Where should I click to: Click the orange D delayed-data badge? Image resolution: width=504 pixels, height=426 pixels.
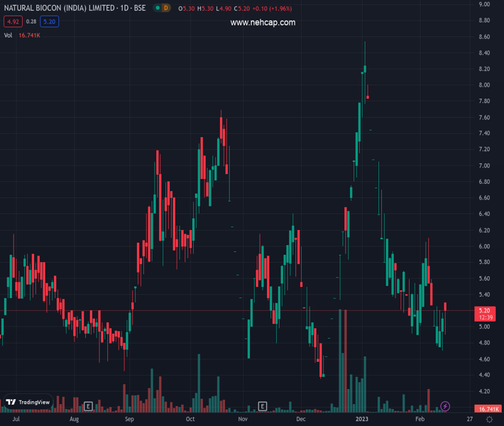pyautogui.click(x=165, y=8)
